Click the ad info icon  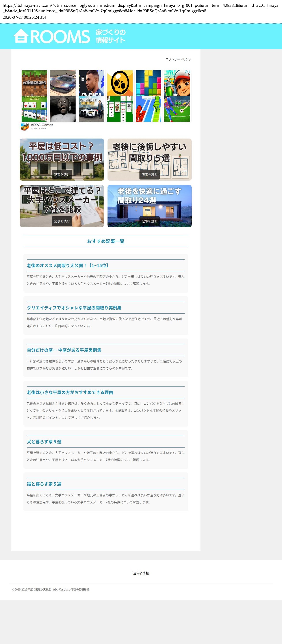click(186, 72)
